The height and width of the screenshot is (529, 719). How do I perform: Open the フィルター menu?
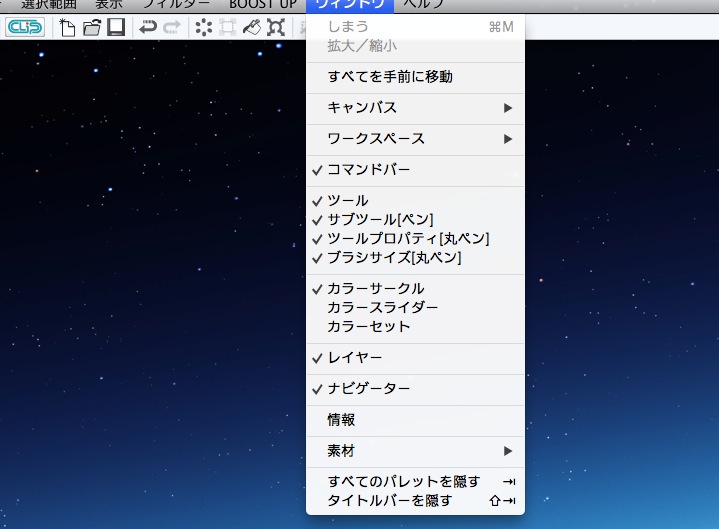tap(176, 5)
